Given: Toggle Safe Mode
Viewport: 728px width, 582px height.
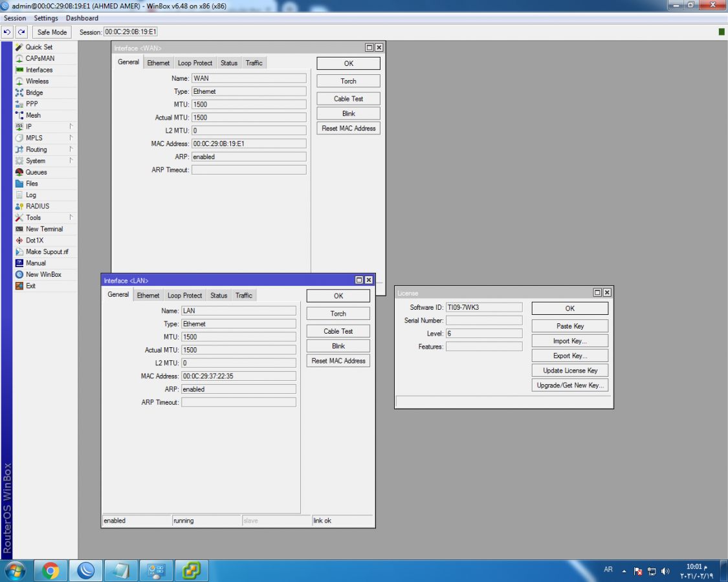Looking at the screenshot, I should (x=52, y=32).
